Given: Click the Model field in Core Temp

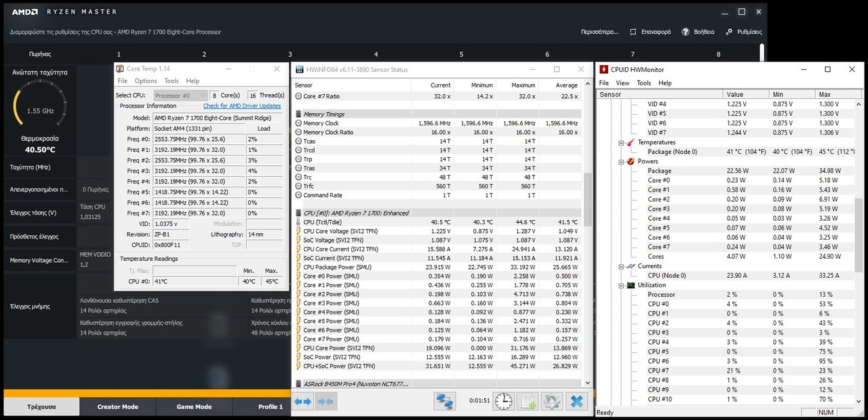Looking at the screenshot, I should pos(217,118).
